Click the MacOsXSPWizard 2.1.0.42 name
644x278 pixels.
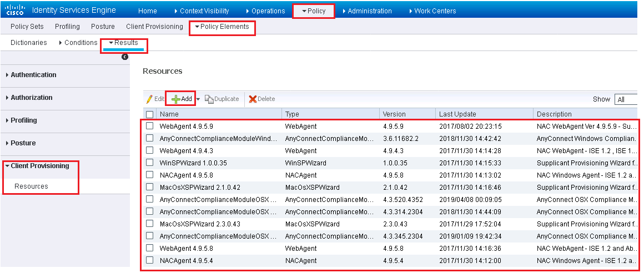[200, 187]
